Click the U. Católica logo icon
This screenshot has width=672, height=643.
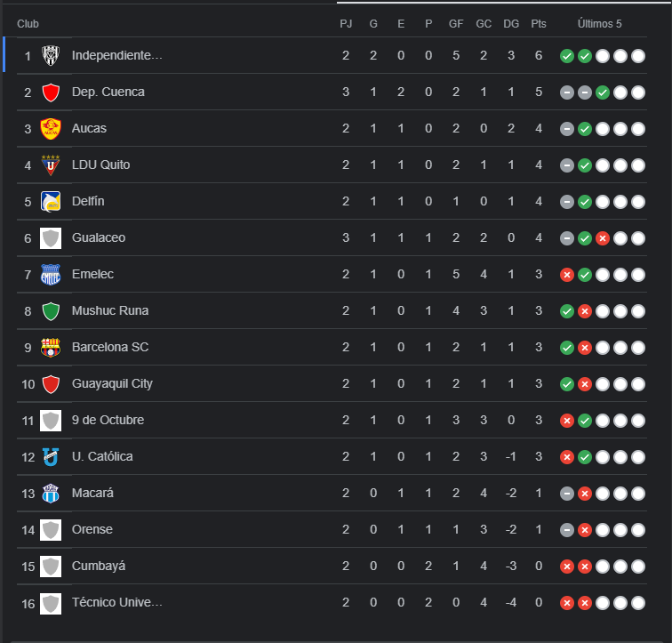[51, 456]
